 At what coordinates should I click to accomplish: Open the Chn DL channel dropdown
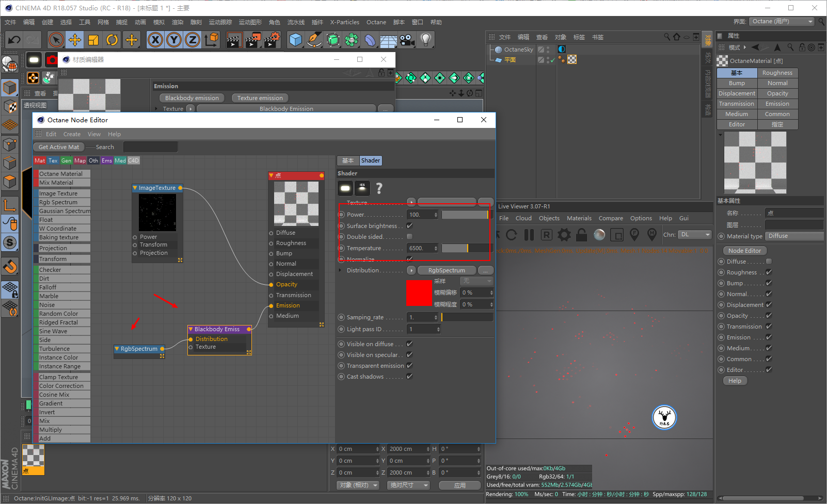pyautogui.click(x=694, y=235)
